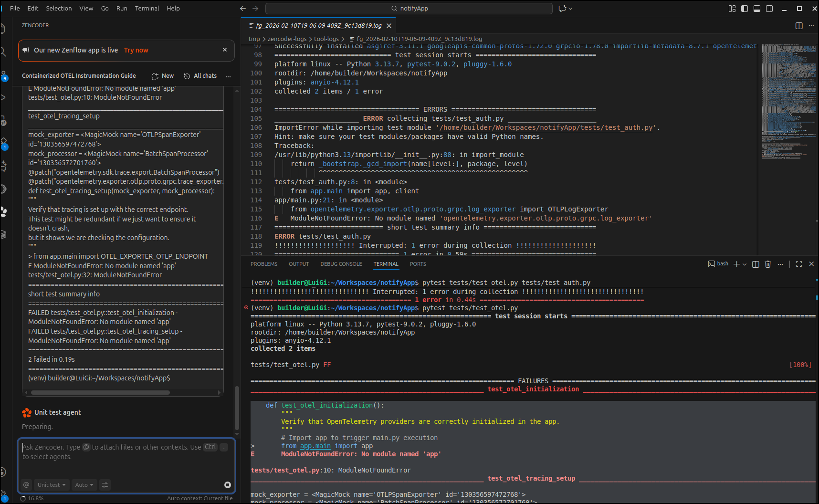Viewport: 819px width, 504px height.
Task: Kill terminal with the trash icon
Action: [x=767, y=264]
